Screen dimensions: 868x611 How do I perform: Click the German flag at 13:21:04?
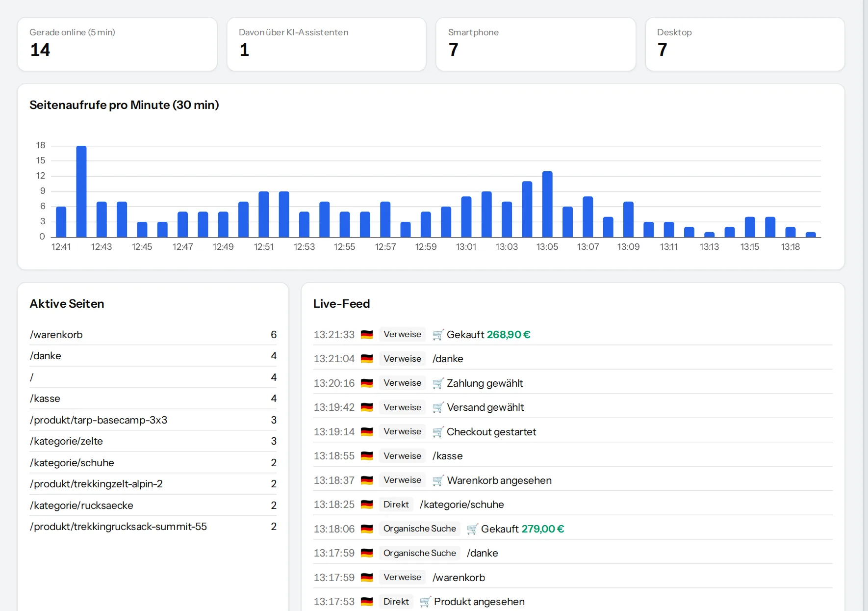(x=367, y=359)
